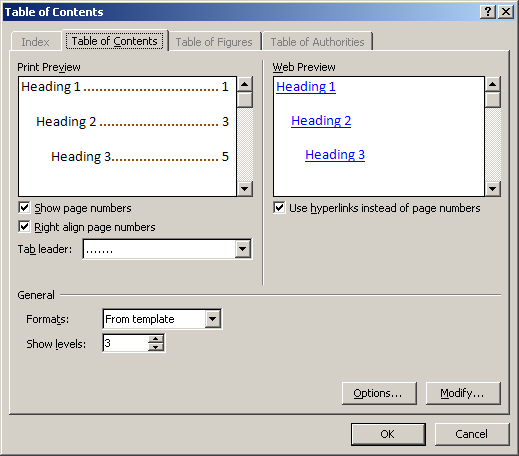
Task: Click the Modify… button
Action: click(x=463, y=393)
